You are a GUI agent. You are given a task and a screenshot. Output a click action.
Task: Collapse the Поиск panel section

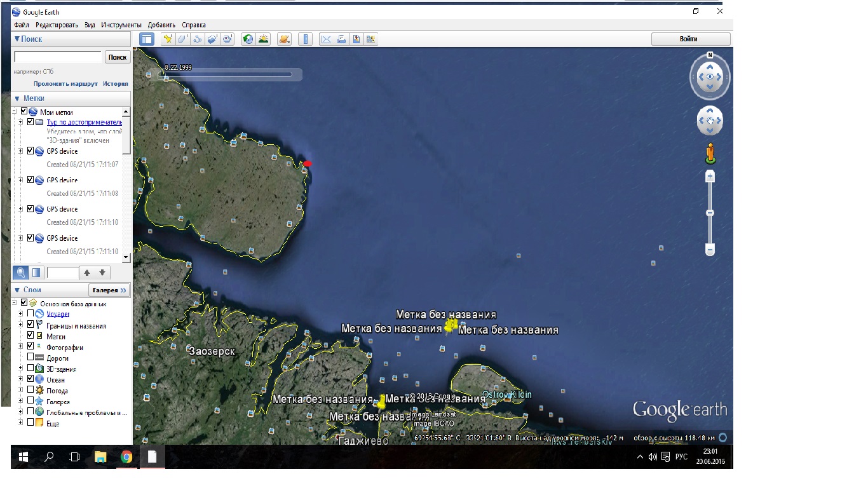click(17, 39)
